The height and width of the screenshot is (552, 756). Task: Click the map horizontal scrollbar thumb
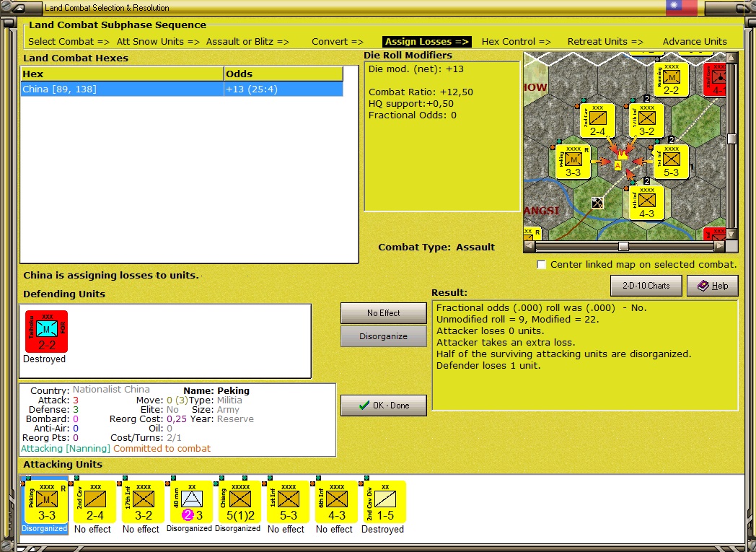623,246
